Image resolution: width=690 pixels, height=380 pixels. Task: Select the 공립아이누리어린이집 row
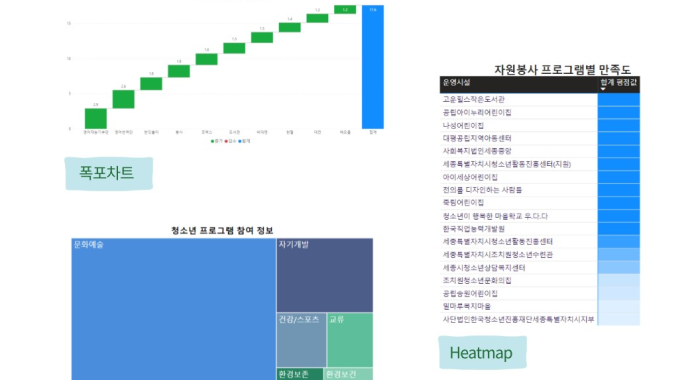click(x=540, y=113)
